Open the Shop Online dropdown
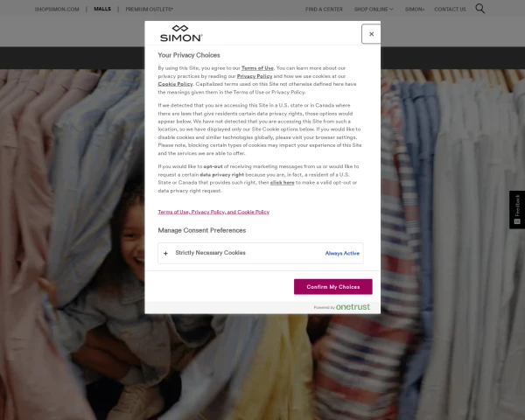 point(373,9)
